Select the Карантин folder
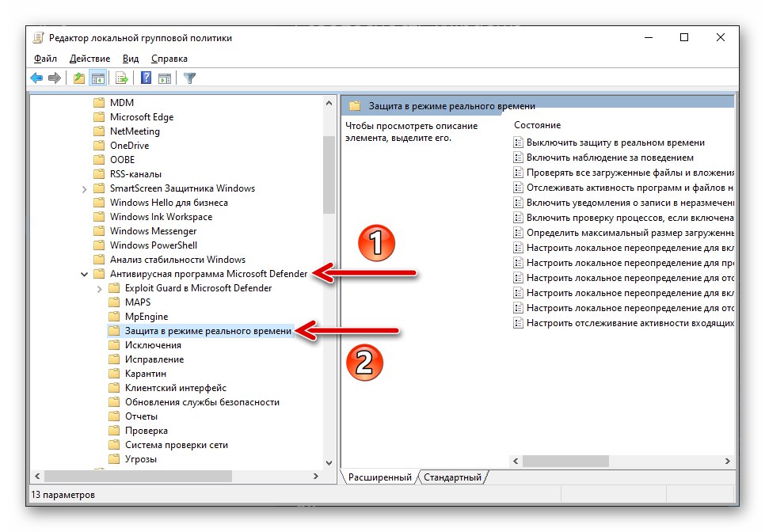 (x=138, y=374)
